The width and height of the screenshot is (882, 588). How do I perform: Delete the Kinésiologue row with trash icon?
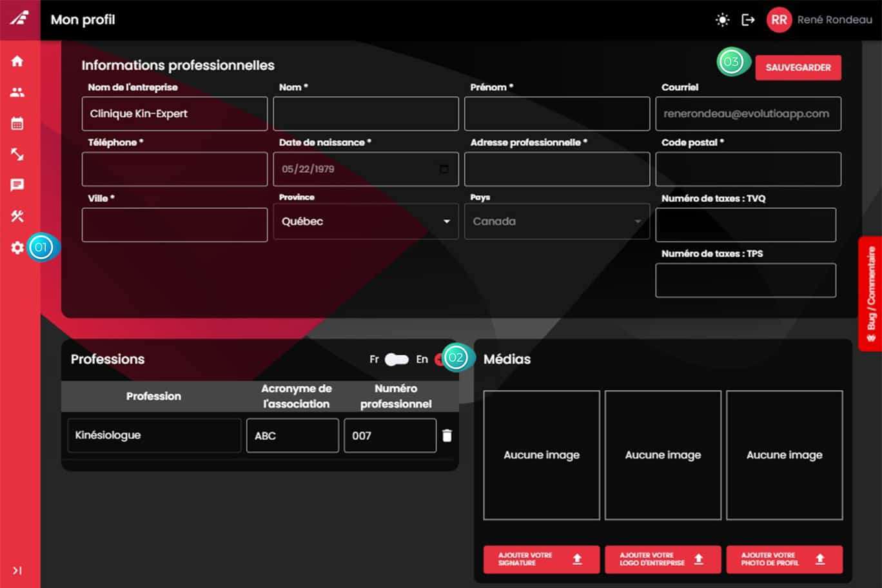coord(447,436)
